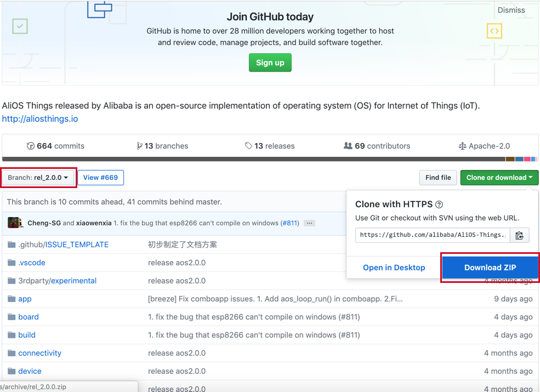Open device row's release aos2.0.0 message
This screenshot has height=392, width=540.
[177, 371]
